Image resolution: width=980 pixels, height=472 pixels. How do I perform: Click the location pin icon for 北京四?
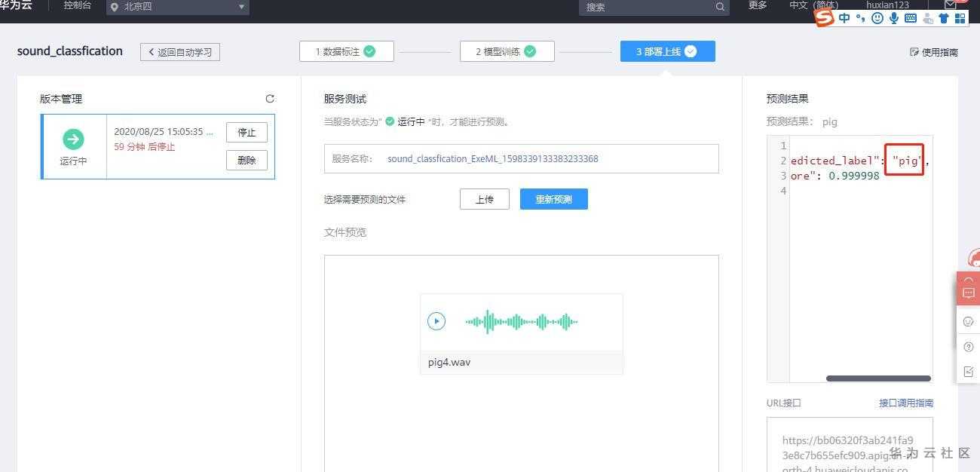[x=115, y=7]
